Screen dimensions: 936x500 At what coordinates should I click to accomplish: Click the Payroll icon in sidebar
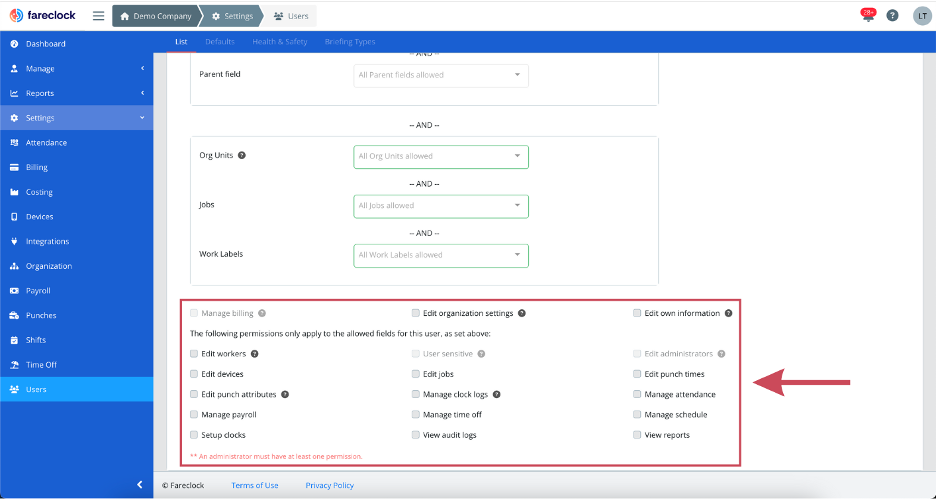(x=14, y=291)
